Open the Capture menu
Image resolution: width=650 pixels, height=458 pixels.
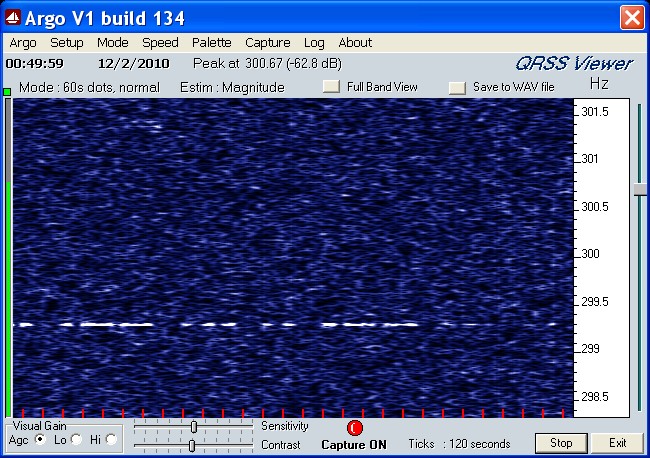[267, 43]
